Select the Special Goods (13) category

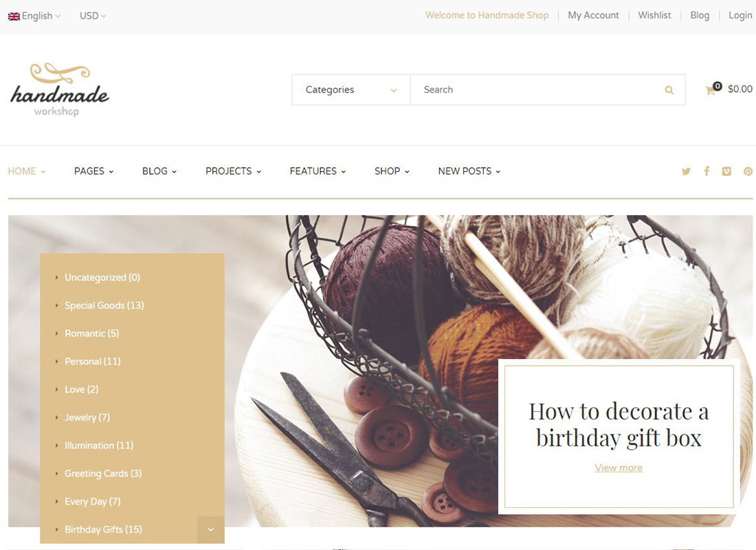[104, 305]
